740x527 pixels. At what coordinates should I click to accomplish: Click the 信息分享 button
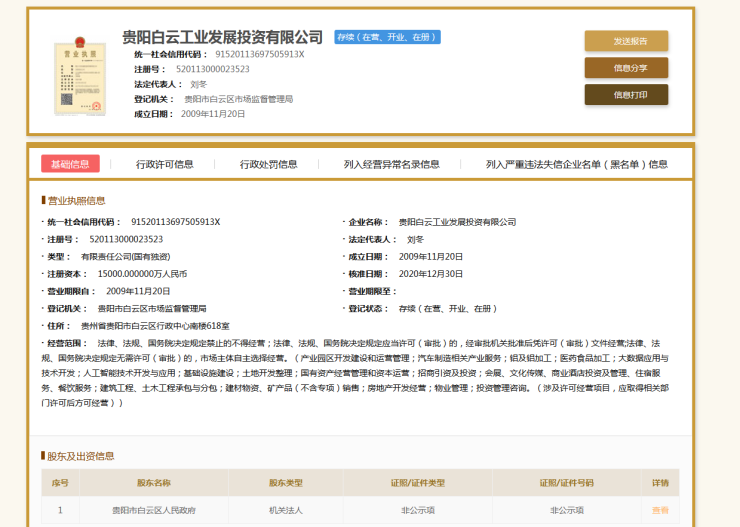pyautogui.click(x=626, y=68)
